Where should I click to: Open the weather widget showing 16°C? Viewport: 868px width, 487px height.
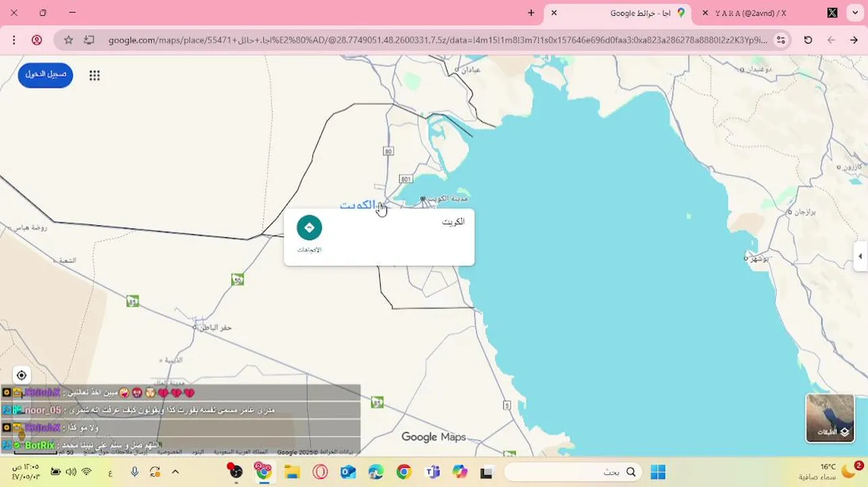(830, 471)
